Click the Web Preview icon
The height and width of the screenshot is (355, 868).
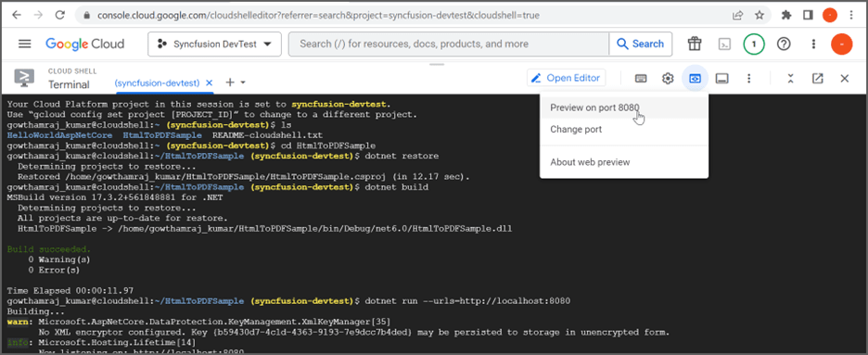pos(695,79)
